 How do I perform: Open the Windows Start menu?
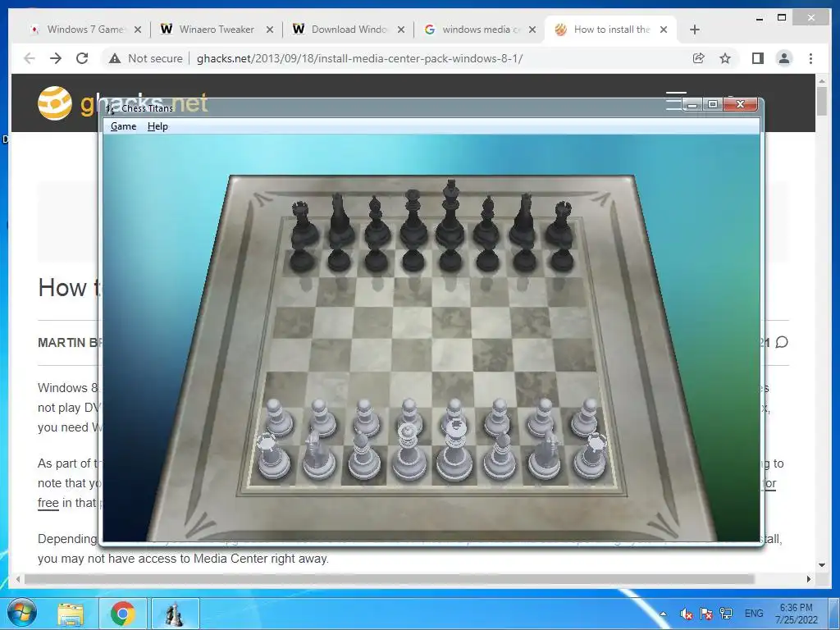pyautogui.click(x=21, y=614)
